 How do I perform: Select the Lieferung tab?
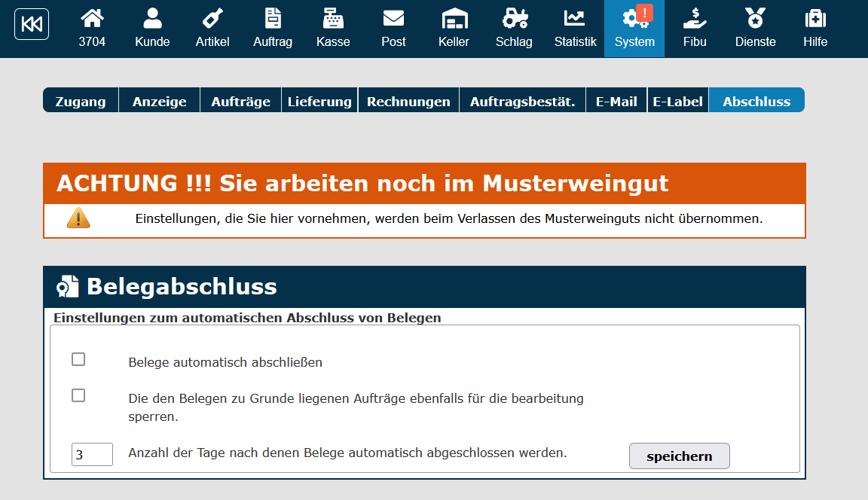319,101
